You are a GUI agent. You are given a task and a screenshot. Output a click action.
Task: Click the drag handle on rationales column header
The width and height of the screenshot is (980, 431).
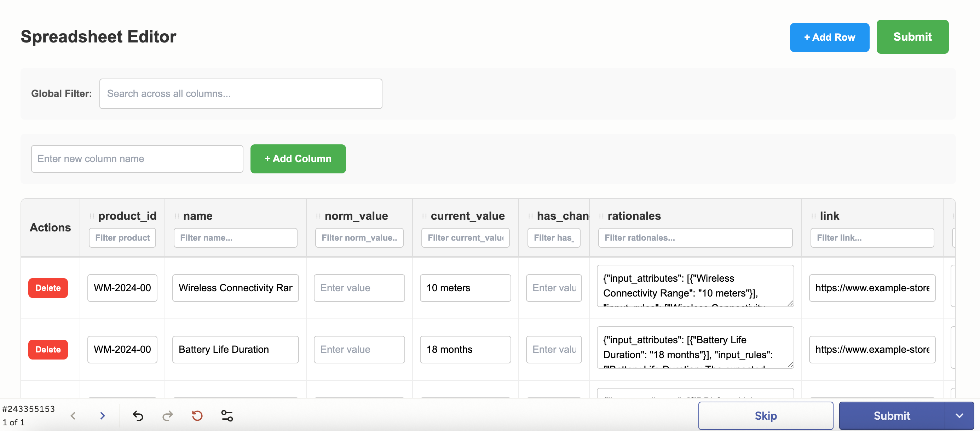[601, 215]
